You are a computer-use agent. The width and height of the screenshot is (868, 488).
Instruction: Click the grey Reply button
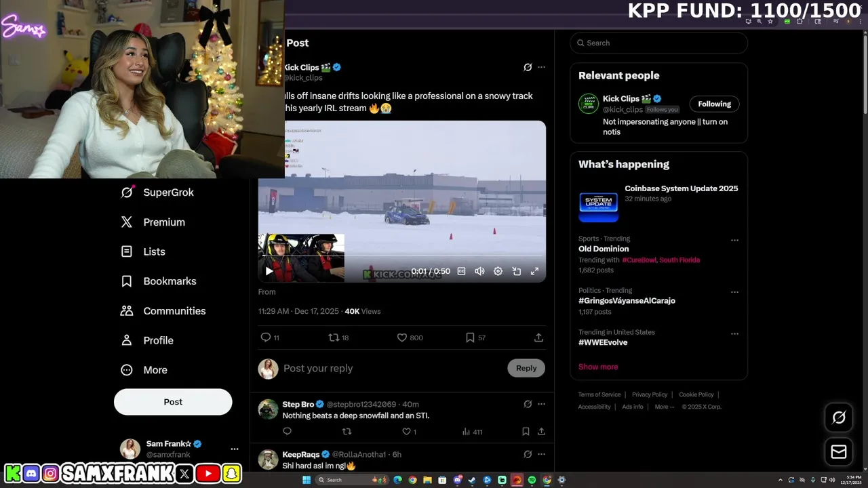click(x=526, y=368)
